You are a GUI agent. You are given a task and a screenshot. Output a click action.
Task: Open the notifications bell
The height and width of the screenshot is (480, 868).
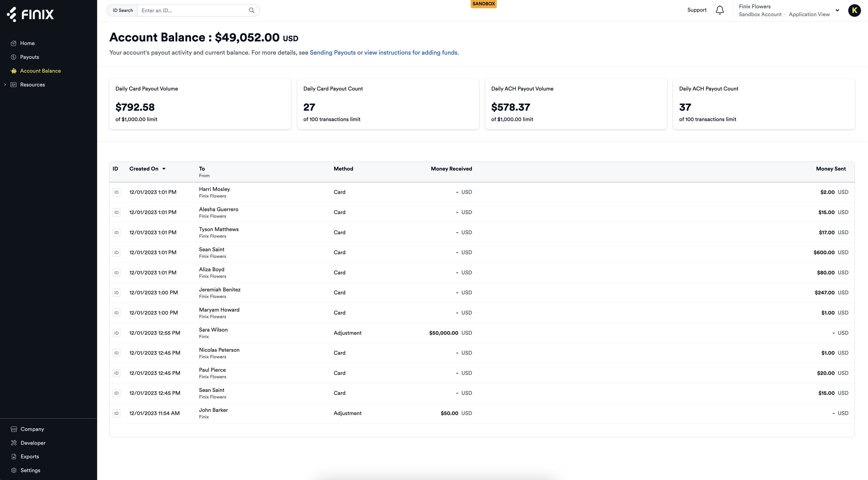point(720,10)
